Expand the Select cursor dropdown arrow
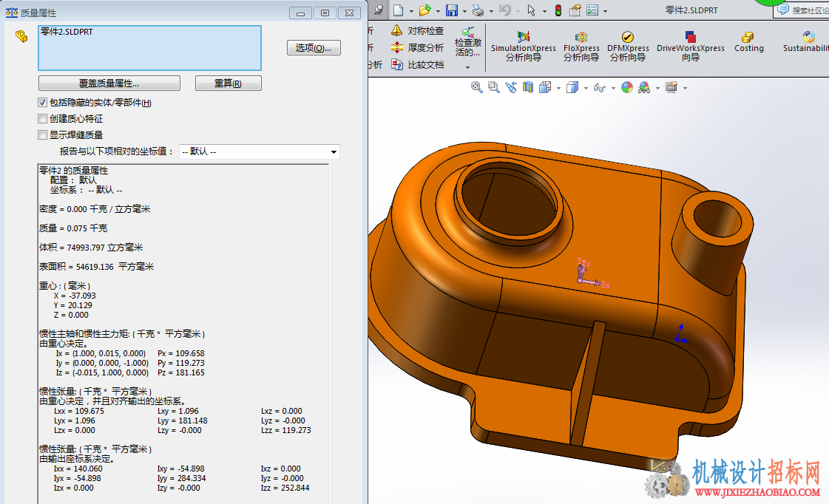The height and width of the screenshot is (504, 829). click(544, 11)
